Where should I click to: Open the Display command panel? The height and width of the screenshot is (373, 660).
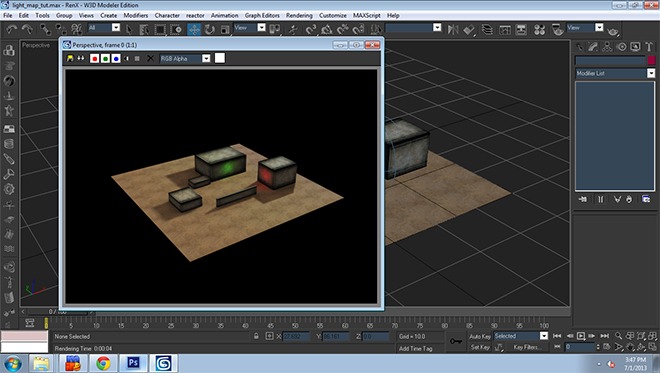coord(635,47)
